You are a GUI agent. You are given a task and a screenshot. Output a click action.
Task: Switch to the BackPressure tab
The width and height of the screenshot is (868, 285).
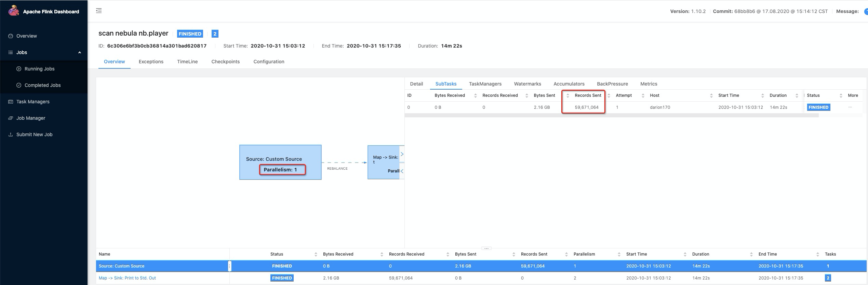click(x=612, y=84)
